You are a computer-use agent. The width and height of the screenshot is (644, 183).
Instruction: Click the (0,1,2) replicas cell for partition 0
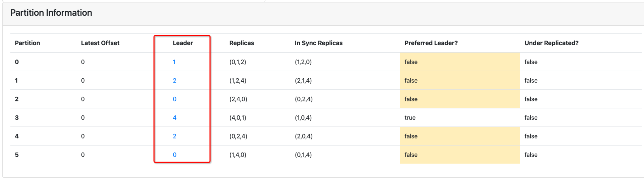click(237, 62)
